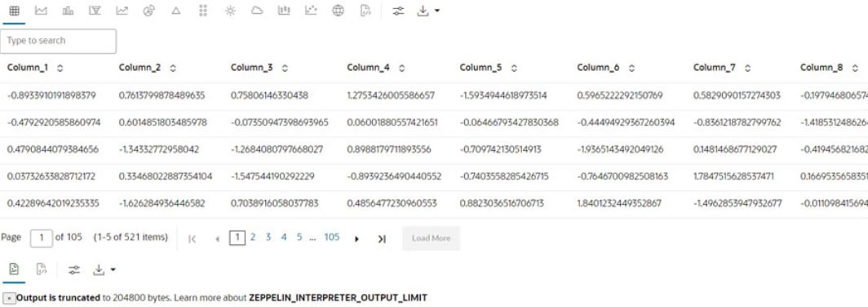Sort by Column_7
This screenshot has width=868, height=307.
tap(747, 68)
